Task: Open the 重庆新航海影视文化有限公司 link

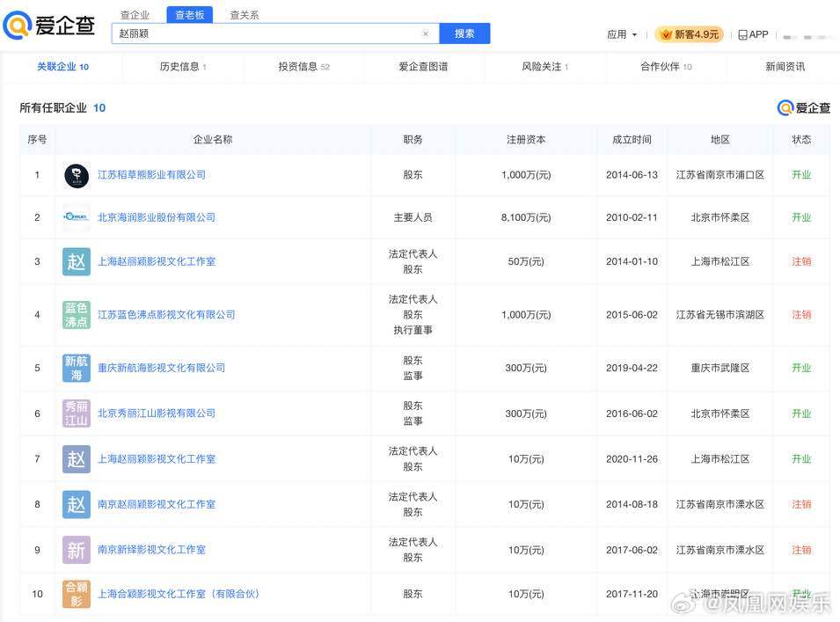Action: (x=161, y=368)
